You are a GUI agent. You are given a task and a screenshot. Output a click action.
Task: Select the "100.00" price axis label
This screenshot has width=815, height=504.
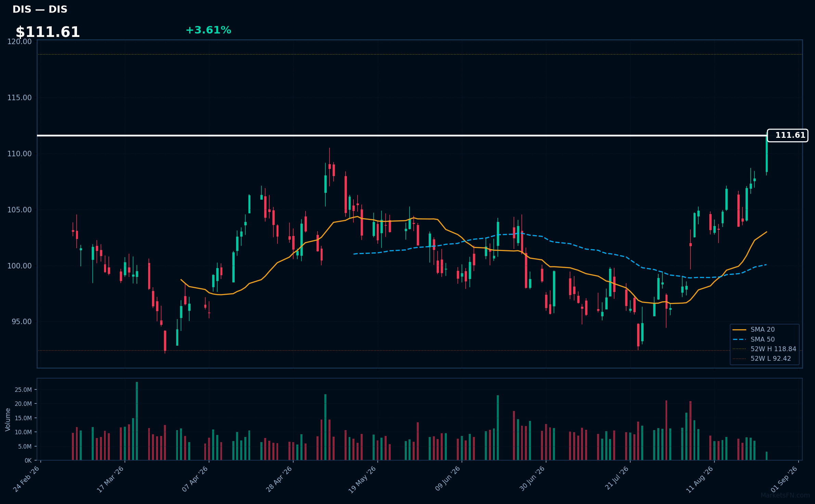click(x=20, y=266)
